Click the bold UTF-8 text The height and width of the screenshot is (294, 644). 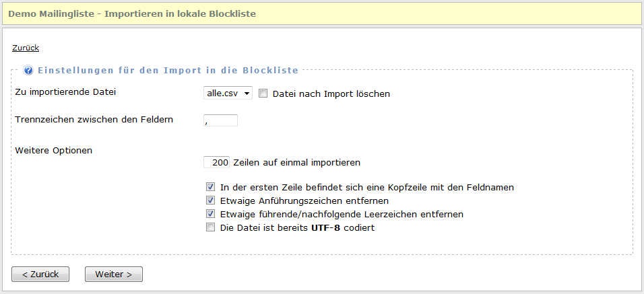(324, 228)
